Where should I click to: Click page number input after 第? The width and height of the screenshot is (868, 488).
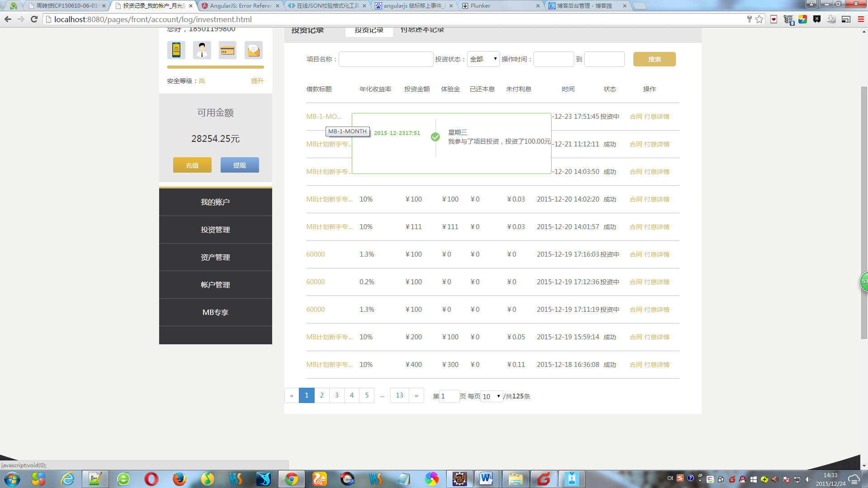(449, 396)
